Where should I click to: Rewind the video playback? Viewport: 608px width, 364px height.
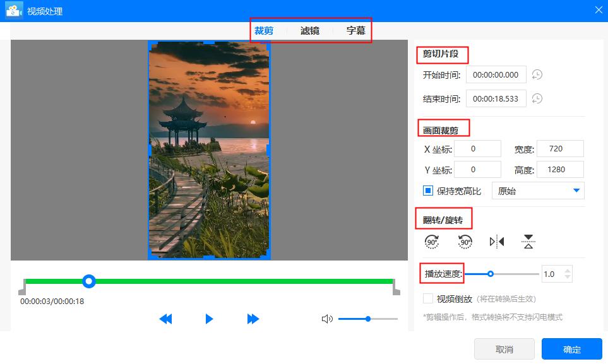point(165,319)
